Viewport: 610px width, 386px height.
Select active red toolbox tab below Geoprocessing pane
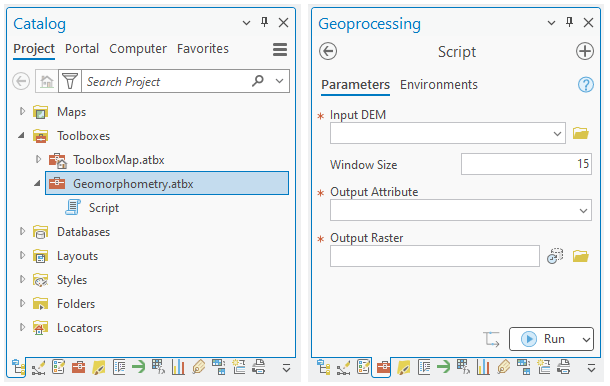pyautogui.click(x=383, y=367)
